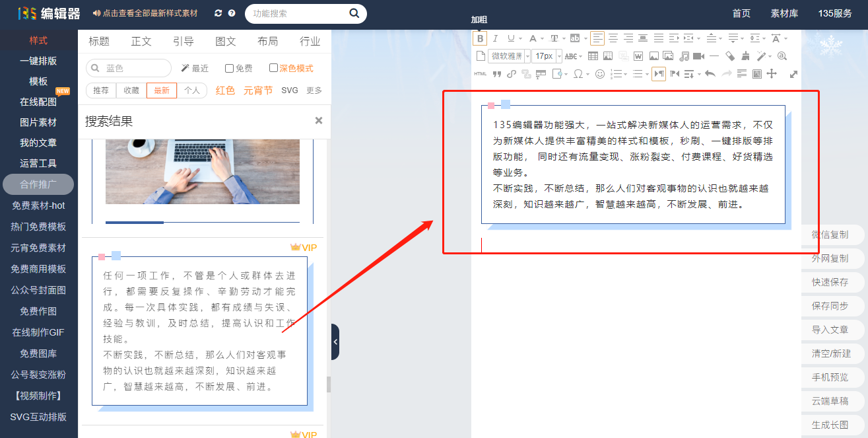Click the undo arrow icon

pyautogui.click(x=710, y=74)
